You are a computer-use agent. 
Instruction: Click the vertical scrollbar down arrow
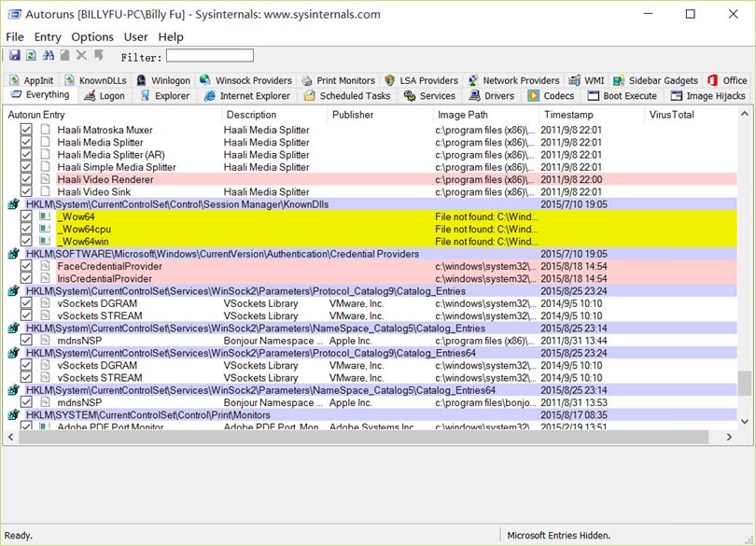[x=744, y=422]
